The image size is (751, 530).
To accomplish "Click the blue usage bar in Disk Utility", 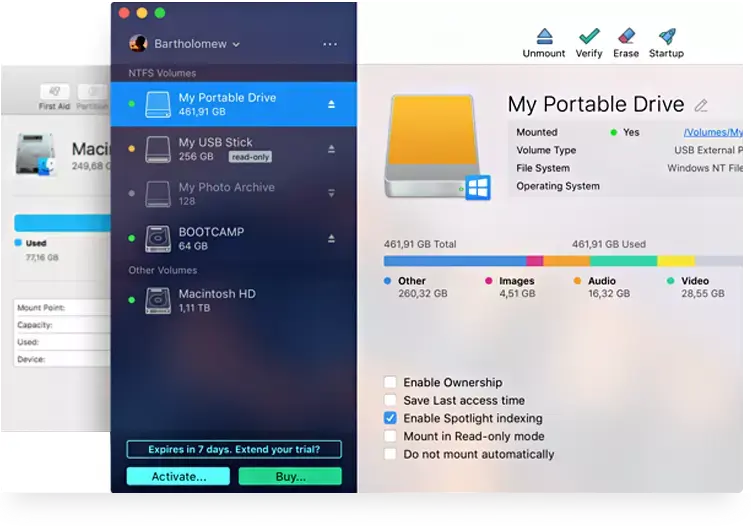I will pos(63,223).
